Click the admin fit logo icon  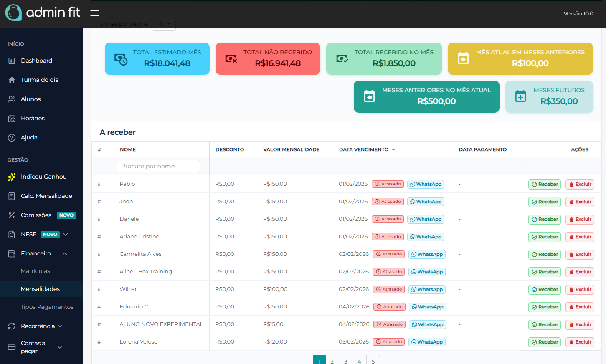click(13, 13)
